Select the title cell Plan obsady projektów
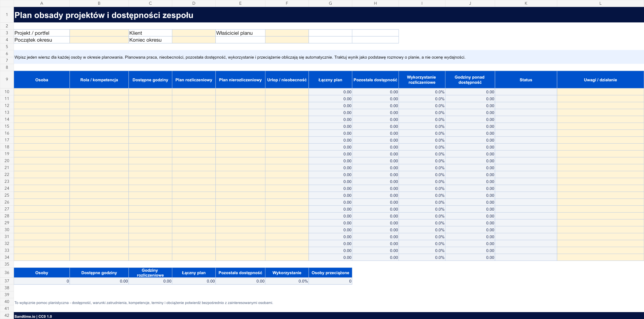 [329, 15]
